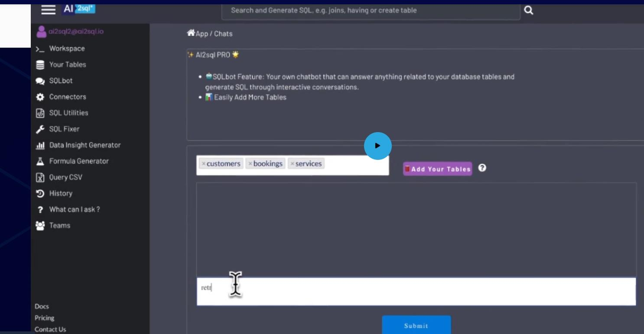
Task: Open the Docs link
Action: (42, 306)
